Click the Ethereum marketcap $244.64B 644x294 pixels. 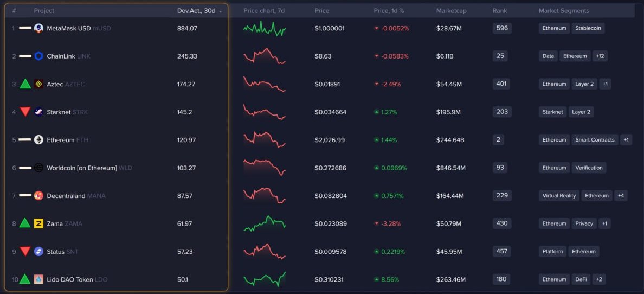pyautogui.click(x=450, y=140)
